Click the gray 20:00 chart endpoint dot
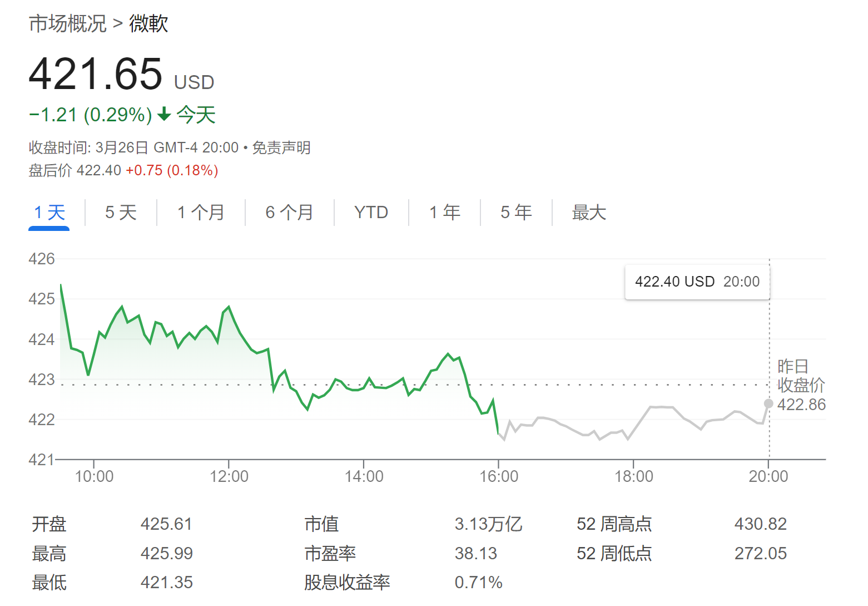 pos(768,403)
